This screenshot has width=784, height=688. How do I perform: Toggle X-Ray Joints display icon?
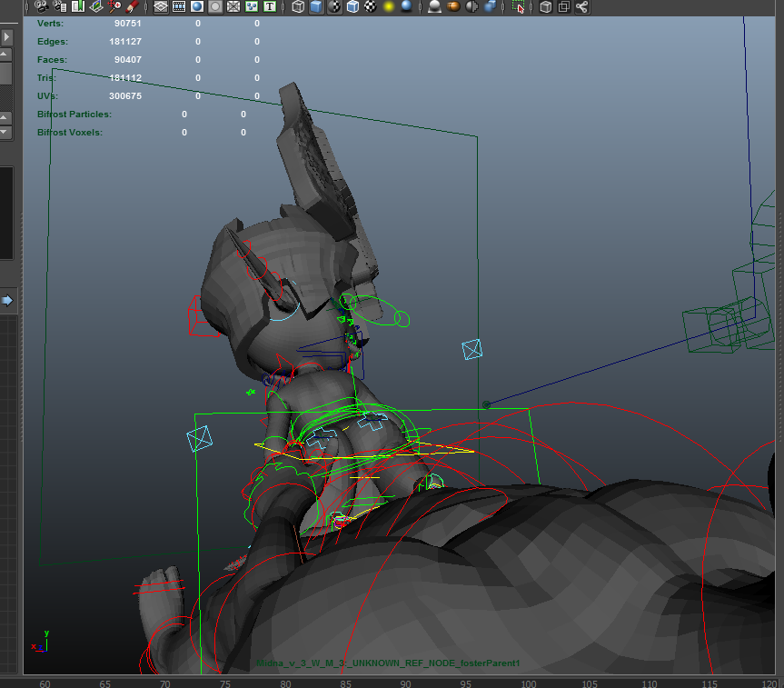click(581, 6)
